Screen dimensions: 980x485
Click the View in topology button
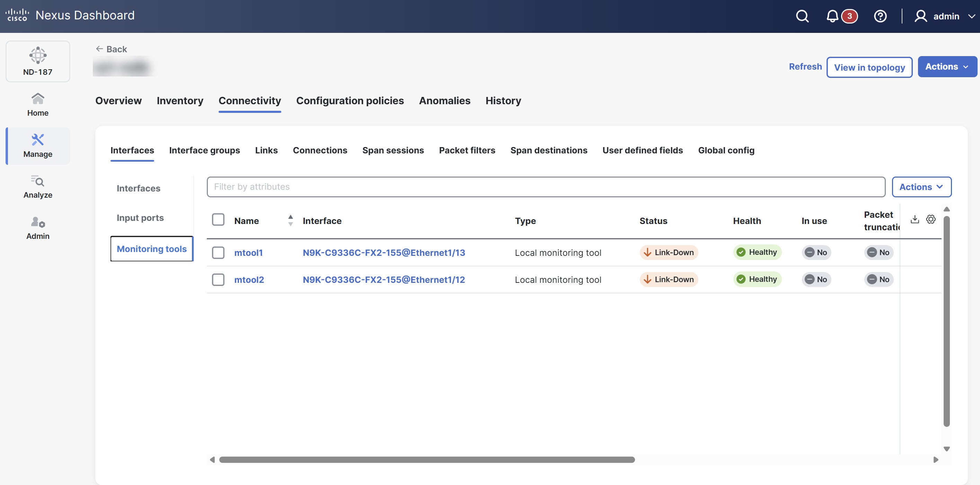tap(869, 67)
